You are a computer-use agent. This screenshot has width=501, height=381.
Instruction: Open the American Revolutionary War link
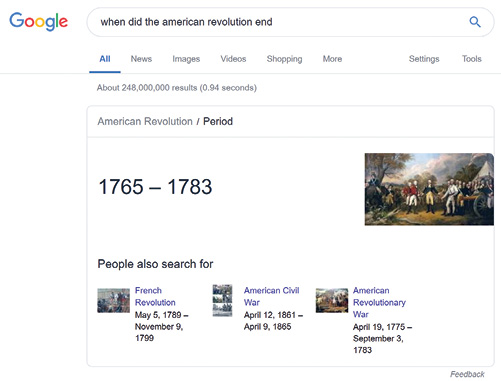379,302
